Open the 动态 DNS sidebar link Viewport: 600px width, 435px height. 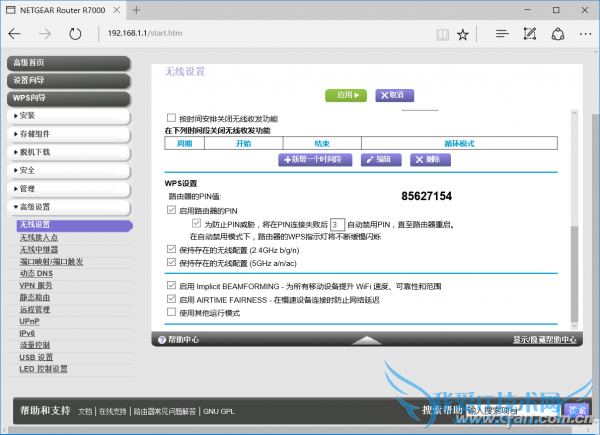click(36, 274)
